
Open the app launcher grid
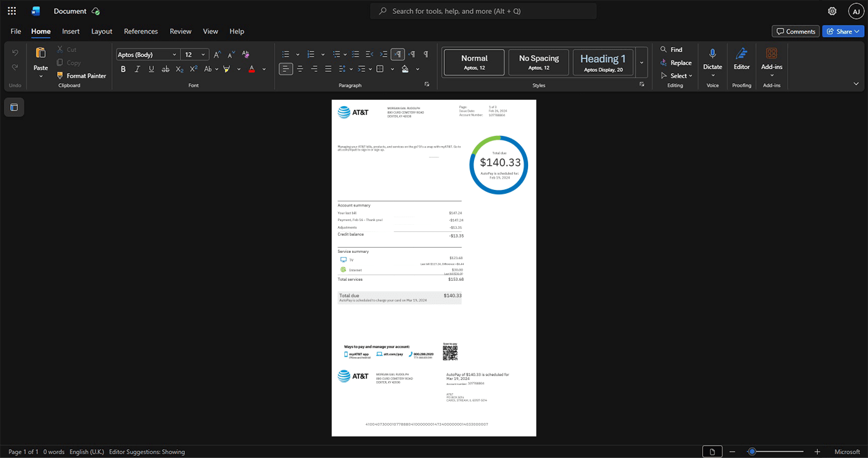coord(11,11)
